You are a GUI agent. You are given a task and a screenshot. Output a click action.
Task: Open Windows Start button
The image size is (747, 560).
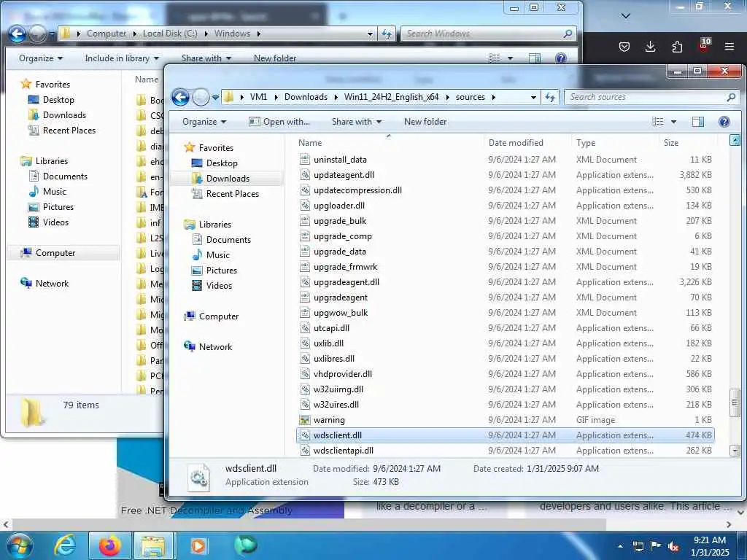pos(20,545)
